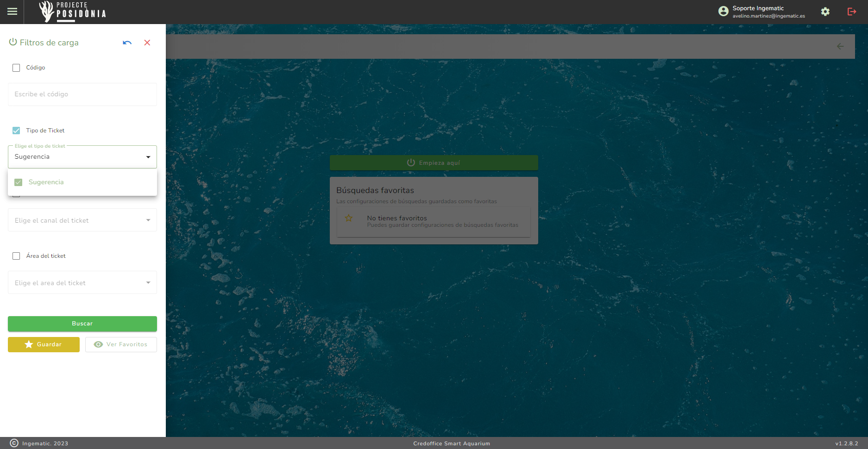Enable the Área del ticket checkbox
This screenshot has height=449, width=868.
point(16,256)
